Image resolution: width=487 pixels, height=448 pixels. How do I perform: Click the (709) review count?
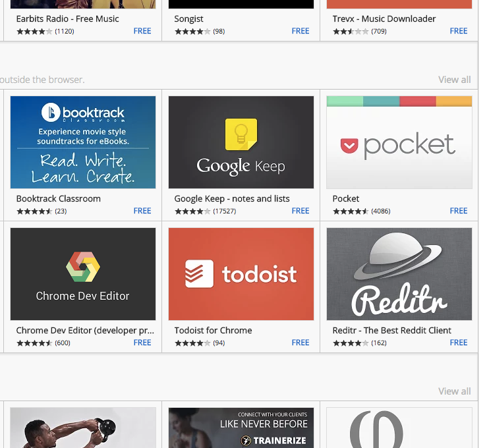point(379,32)
